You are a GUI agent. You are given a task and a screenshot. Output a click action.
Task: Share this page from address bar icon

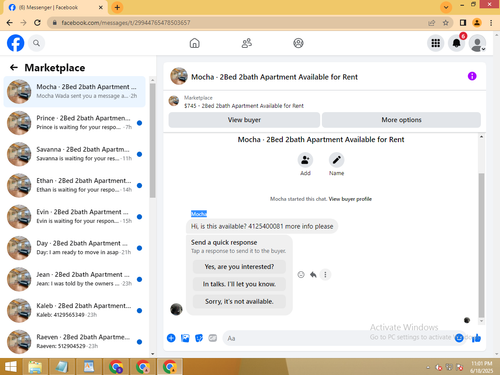pyautogui.click(x=432, y=23)
